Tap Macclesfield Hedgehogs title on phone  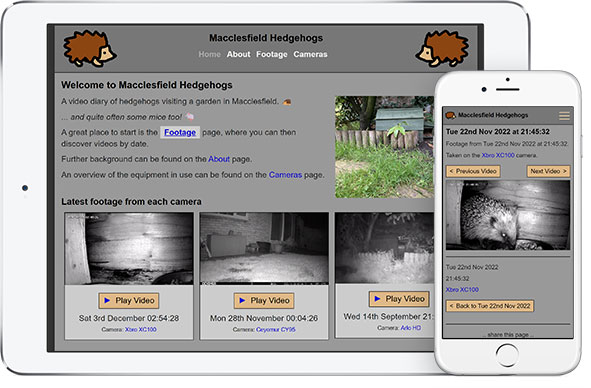click(x=493, y=115)
